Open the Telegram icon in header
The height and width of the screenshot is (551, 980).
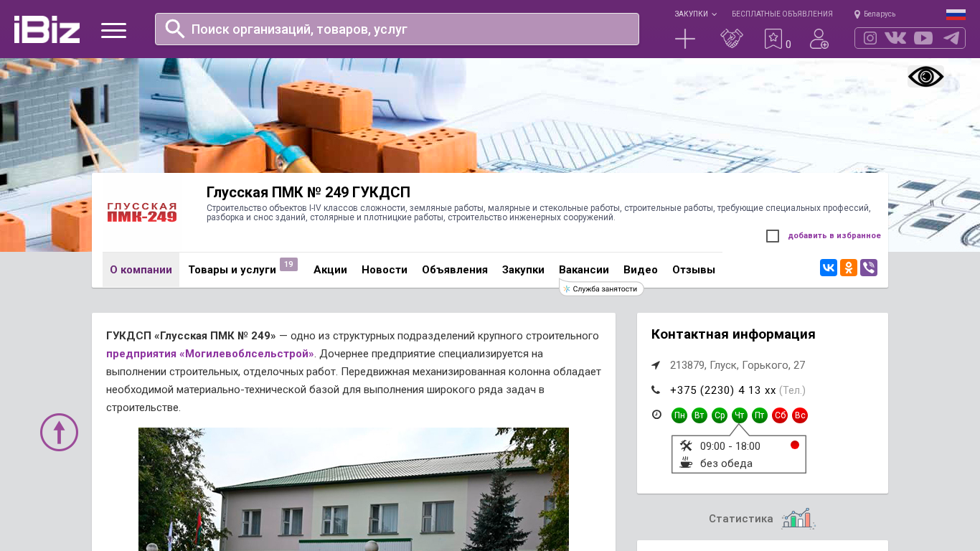(x=951, y=38)
